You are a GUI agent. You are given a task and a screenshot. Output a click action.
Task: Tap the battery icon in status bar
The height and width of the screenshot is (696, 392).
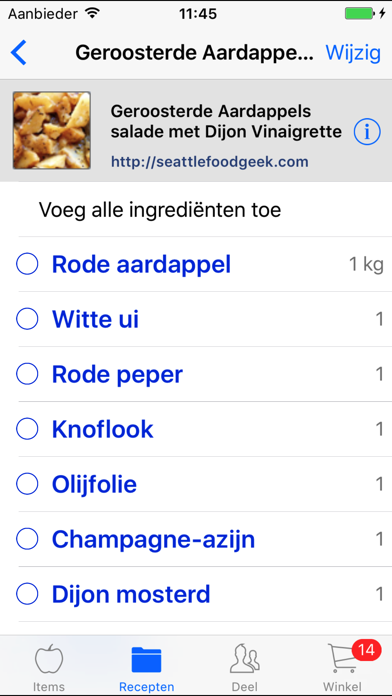tap(359, 14)
